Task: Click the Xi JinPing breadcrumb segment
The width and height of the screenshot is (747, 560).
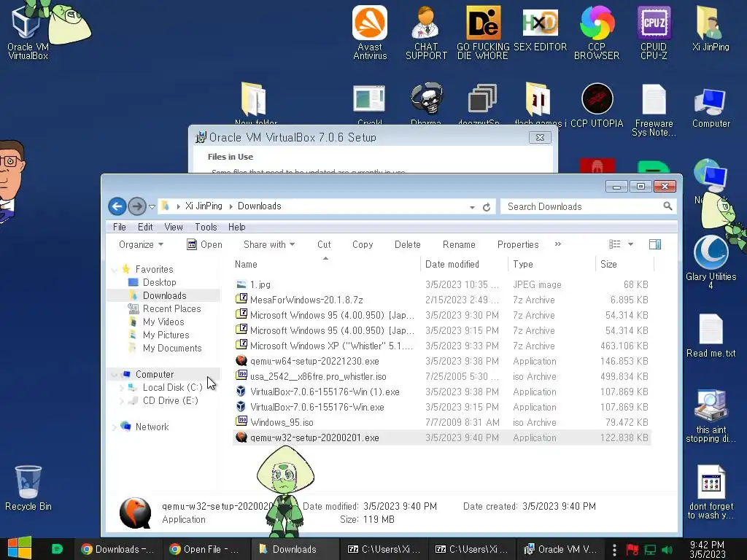Action: point(204,206)
